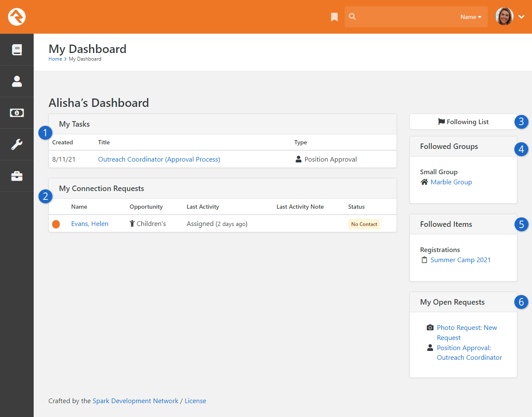The image size is (532, 417).
Task: Open the People sidebar icon
Action: click(17, 81)
